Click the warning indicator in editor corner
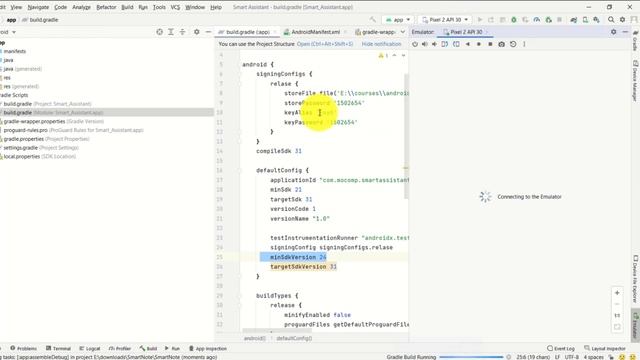 point(383,56)
